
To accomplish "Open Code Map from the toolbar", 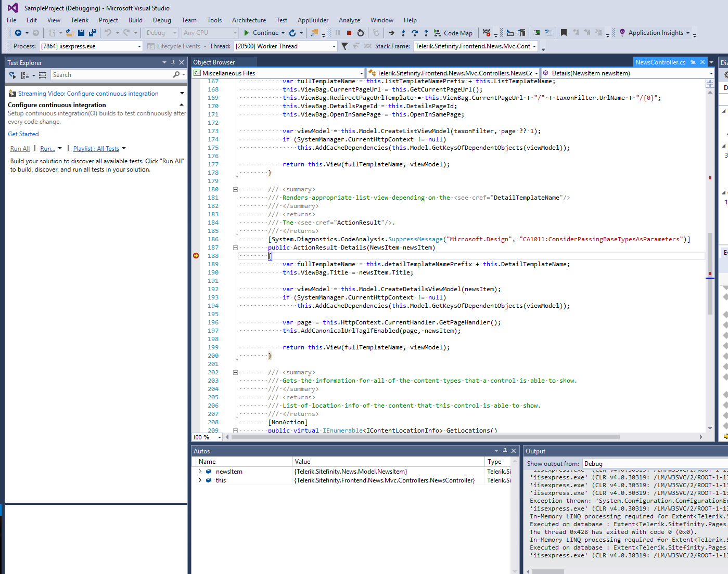I will 453,33.
